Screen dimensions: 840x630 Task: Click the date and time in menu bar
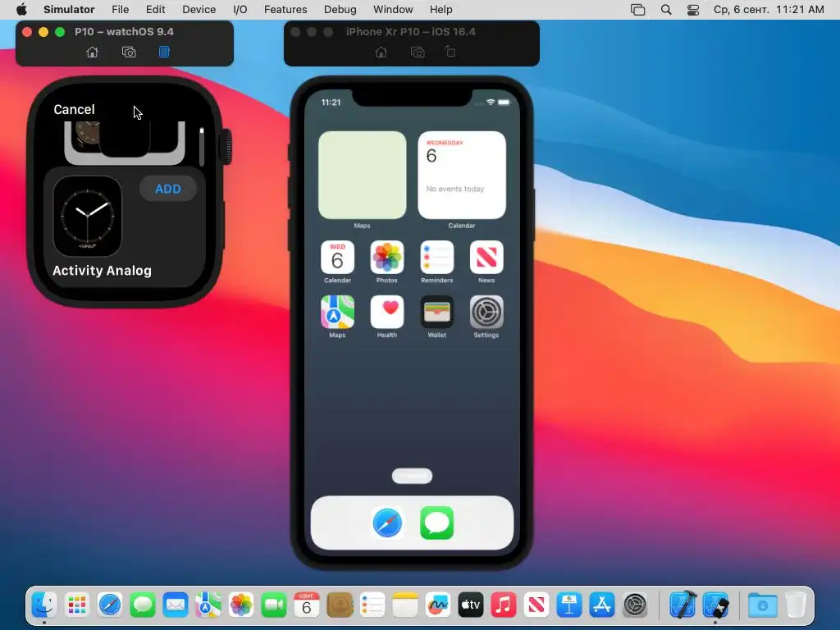coord(769,10)
